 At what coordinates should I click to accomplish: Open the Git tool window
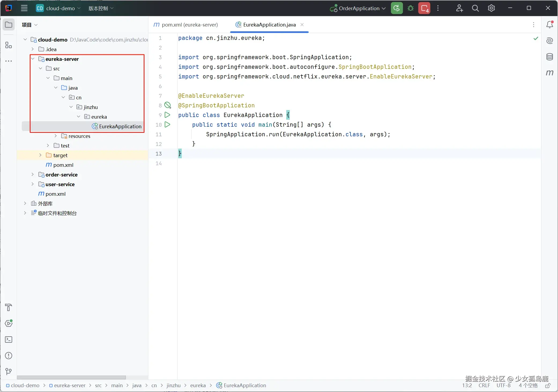pyautogui.click(x=9, y=371)
